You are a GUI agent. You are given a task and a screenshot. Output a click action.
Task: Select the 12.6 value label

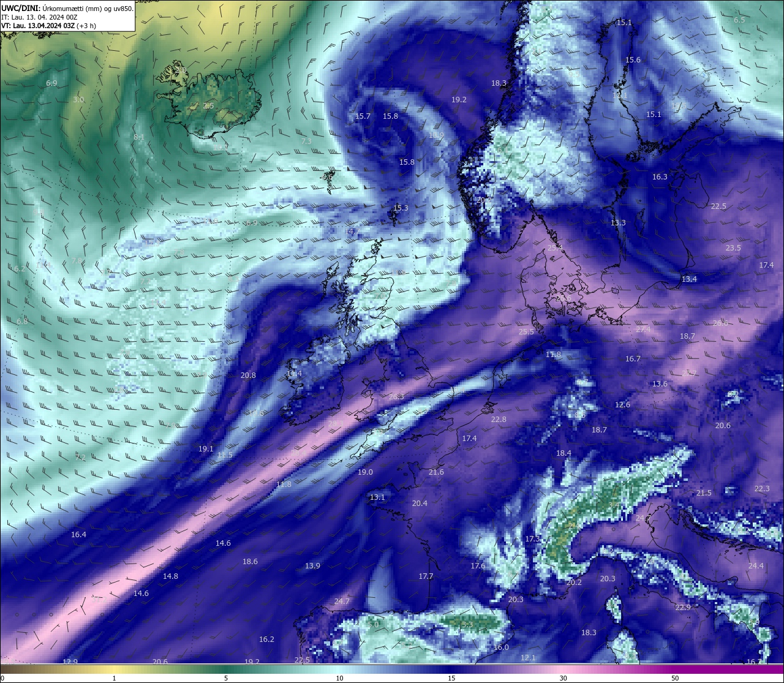tap(622, 405)
